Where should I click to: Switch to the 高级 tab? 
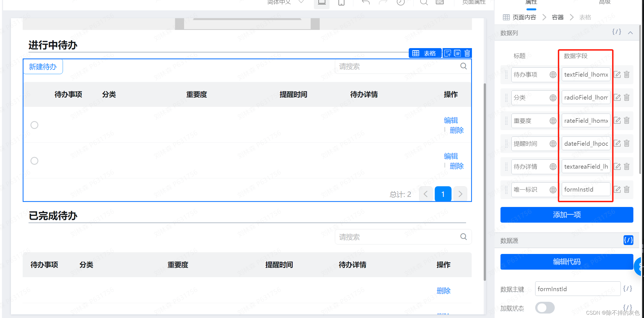(605, 3)
